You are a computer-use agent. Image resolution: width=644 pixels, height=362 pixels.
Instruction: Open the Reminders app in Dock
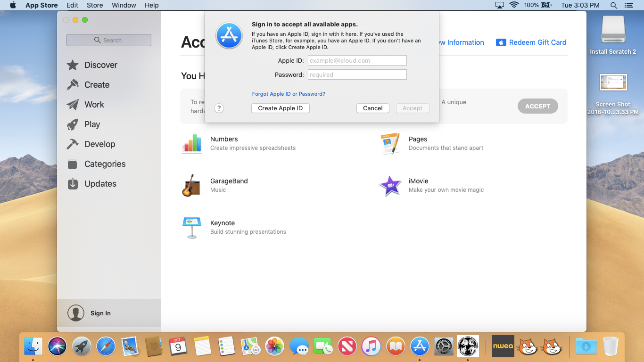[x=226, y=347]
